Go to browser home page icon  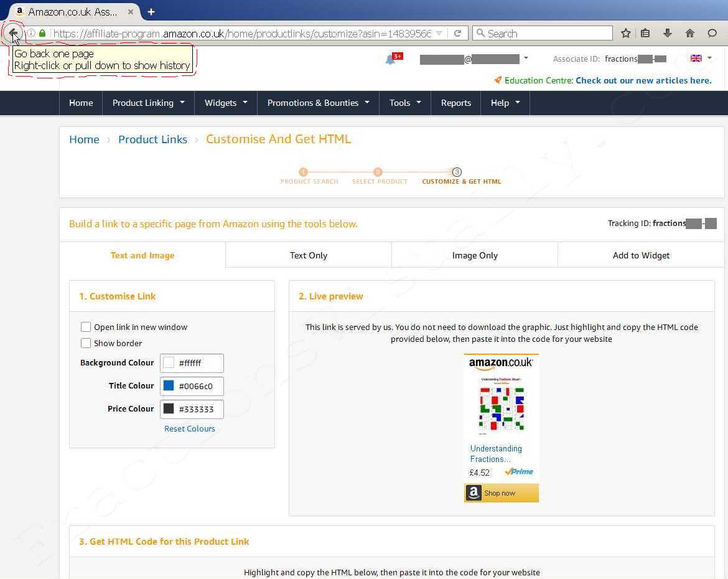(x=690, y=33)
